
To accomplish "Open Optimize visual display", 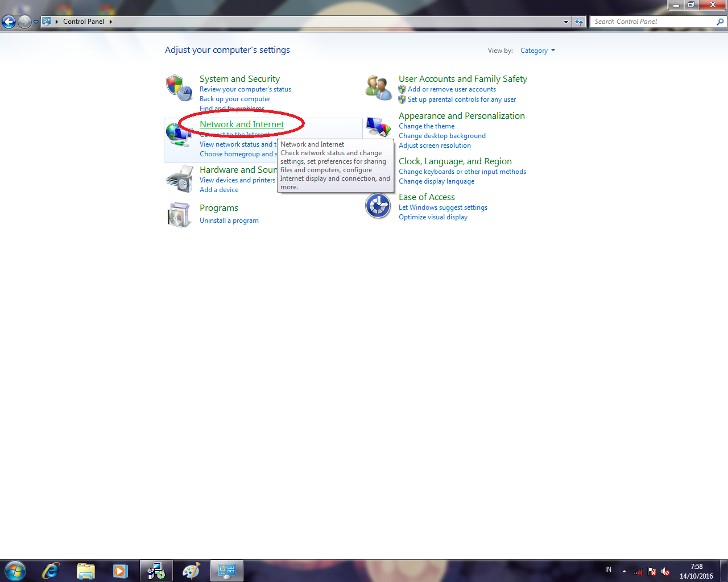I will click(x=433, y=217).
